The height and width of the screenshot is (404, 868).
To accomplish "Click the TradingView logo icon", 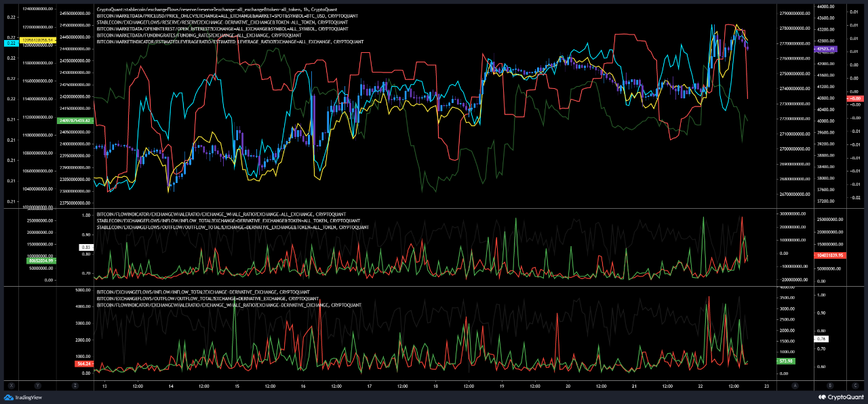I will coord(8,397).
